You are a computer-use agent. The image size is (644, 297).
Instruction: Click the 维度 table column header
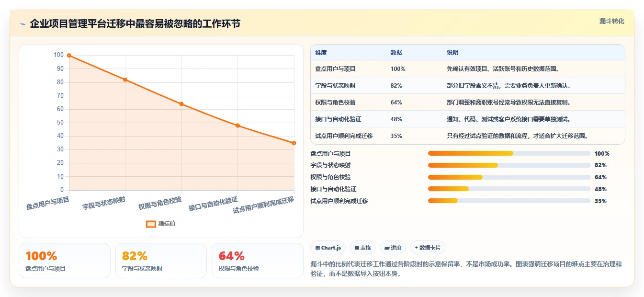(x=321, y=53)
